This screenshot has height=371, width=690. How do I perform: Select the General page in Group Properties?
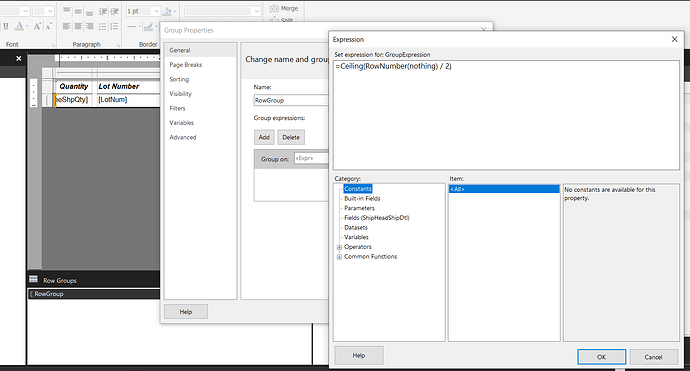point(201,50)
